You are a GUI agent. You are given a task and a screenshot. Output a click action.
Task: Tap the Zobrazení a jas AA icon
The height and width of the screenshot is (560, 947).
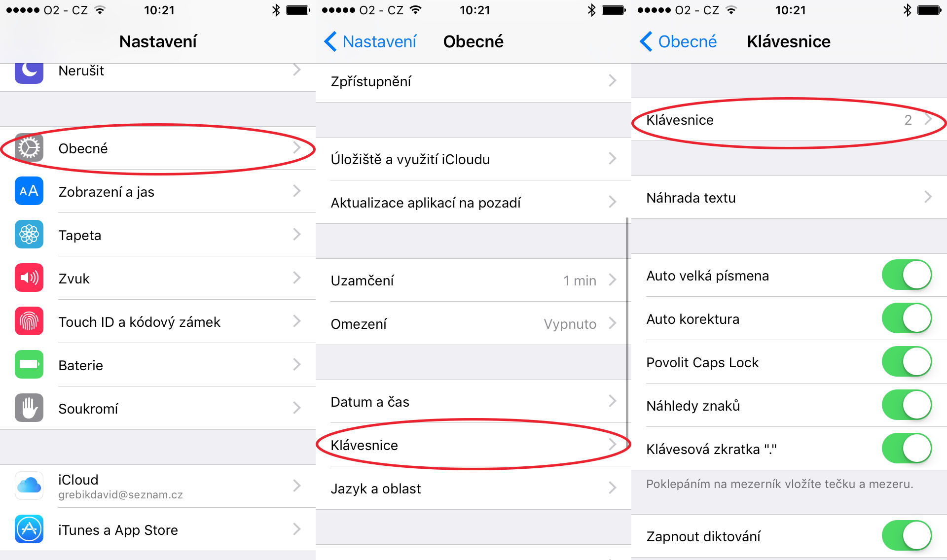click(29, 191)
